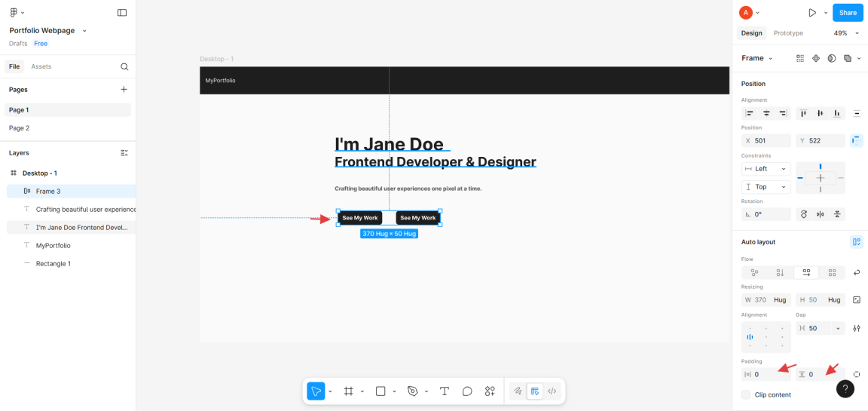Open the Gap value dropdown arrow

tap(839, 328)
